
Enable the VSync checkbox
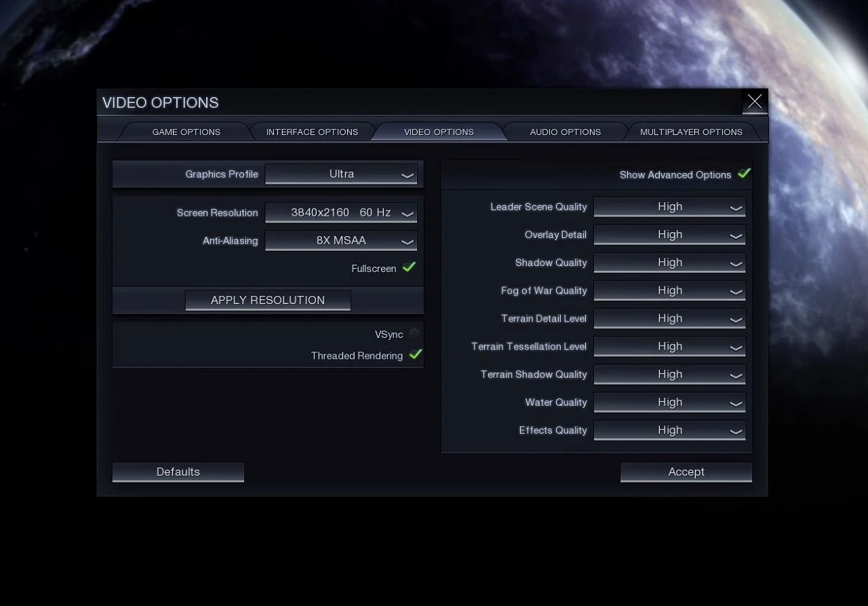tap(414, 334)
